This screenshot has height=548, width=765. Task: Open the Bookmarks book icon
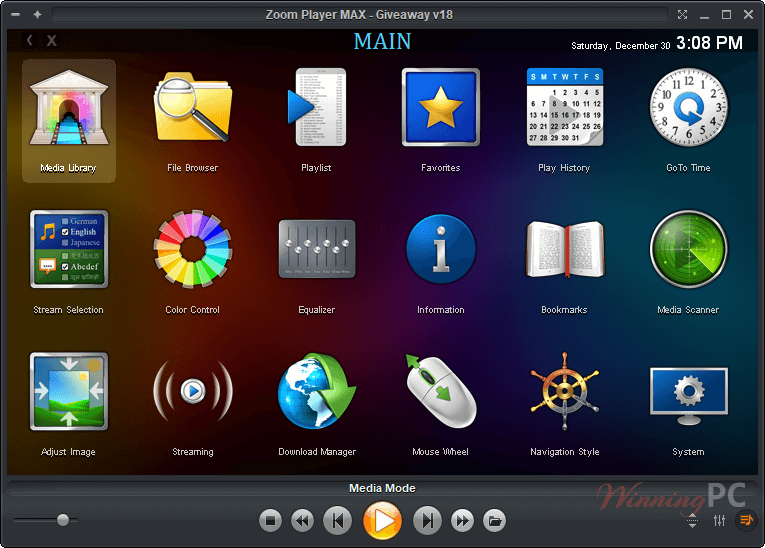[x=564, y=249]
